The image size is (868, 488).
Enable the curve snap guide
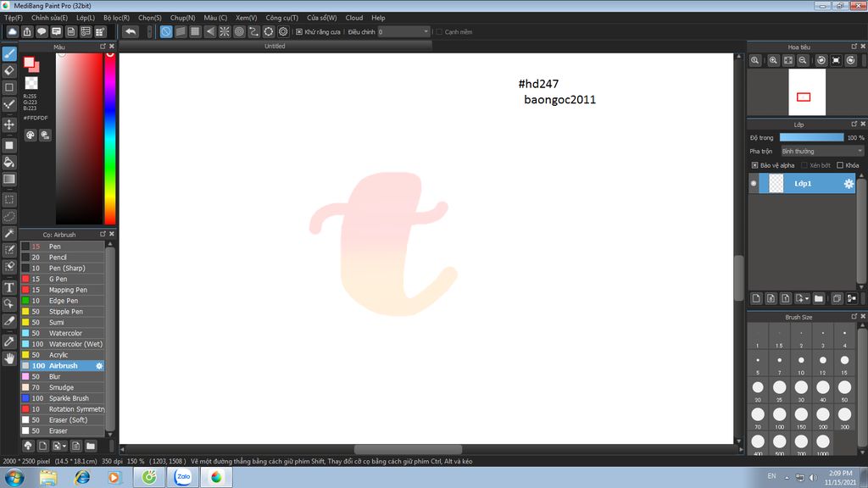click(253, 31)
